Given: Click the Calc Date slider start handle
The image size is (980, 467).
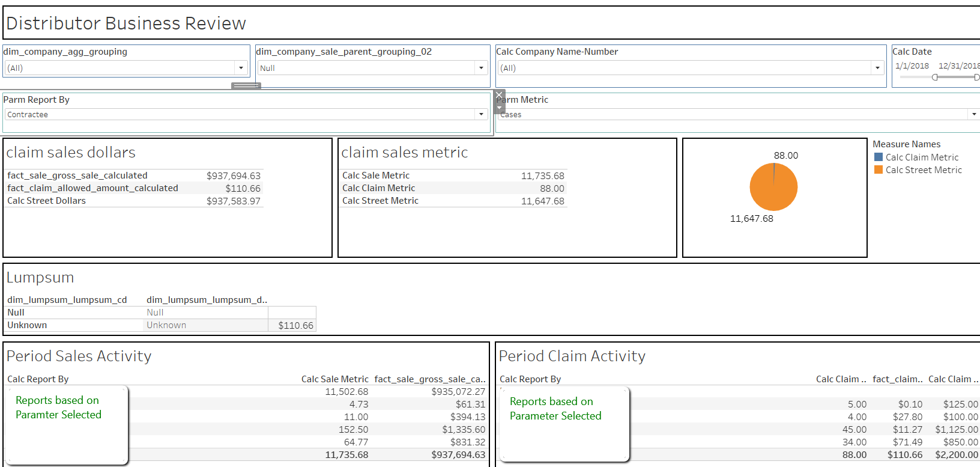Looking at the screenshot, I should coord(935,77).
